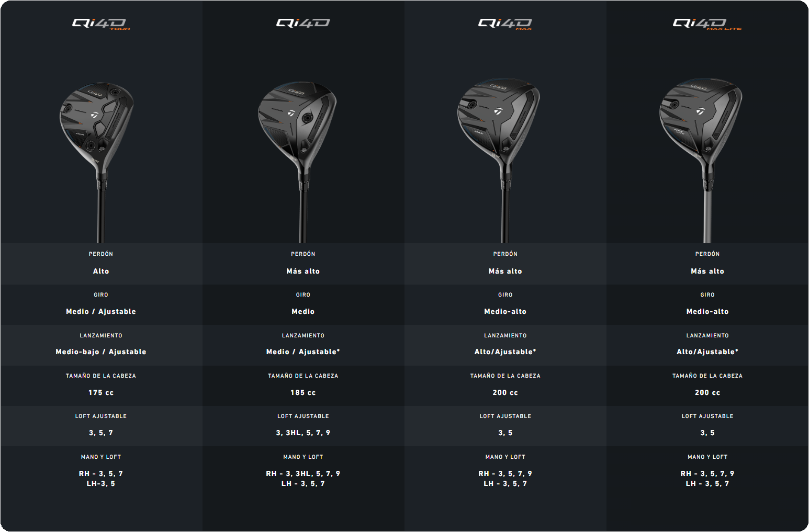The width and height of the screenshot is (809, 532).
Task: Select the "Medio-bajo / Ajustable" lanzamiento value
Action: 101,352
